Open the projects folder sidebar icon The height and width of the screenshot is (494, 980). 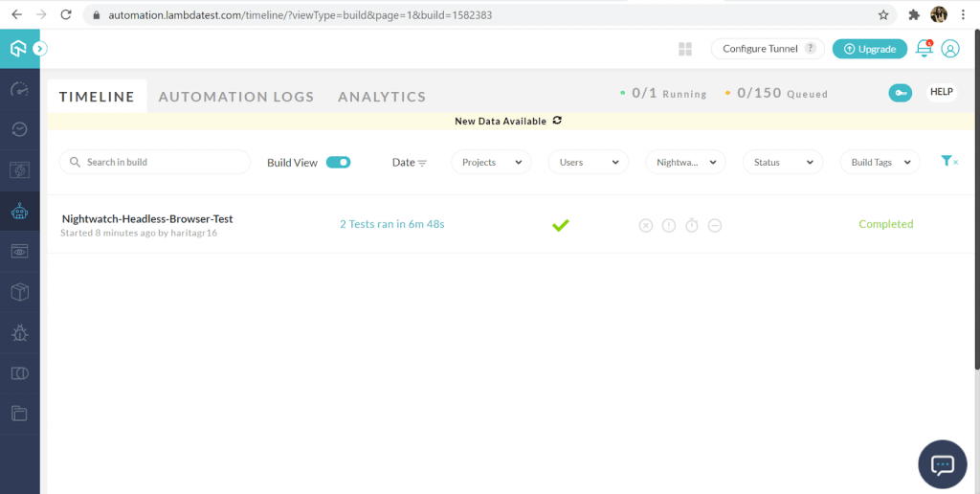pyautogui.click(x=20, y=414)
